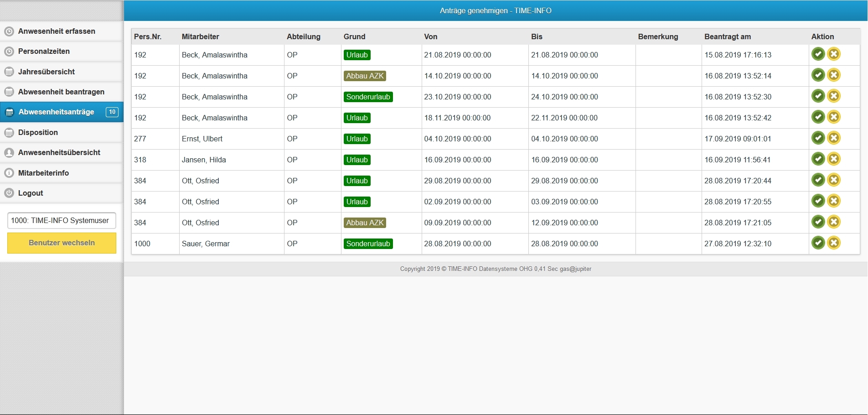
Task: Approve Beck's Abbau AZK request for 14.10.2019
Action: tap(818, 75)
